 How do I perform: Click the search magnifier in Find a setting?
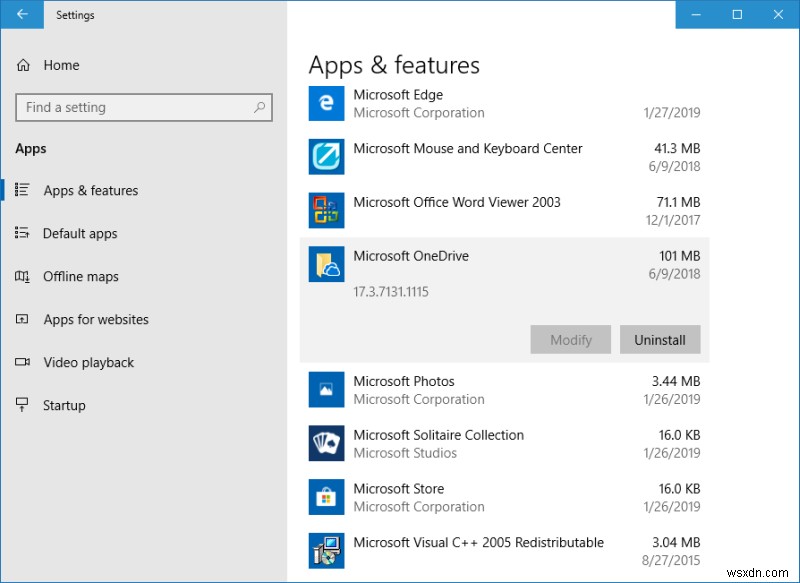click(258, 107)
